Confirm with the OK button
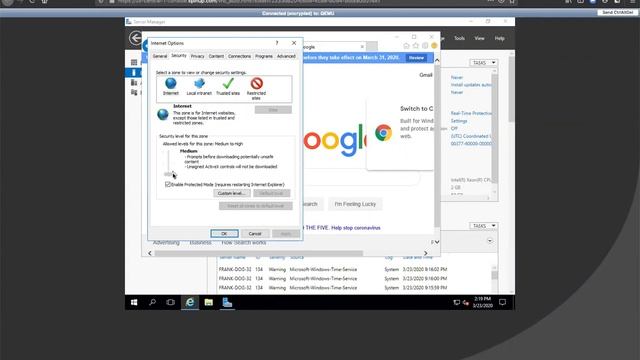This screenshot has height=360, width=640. pyautogui.click(x=224, y=233)
